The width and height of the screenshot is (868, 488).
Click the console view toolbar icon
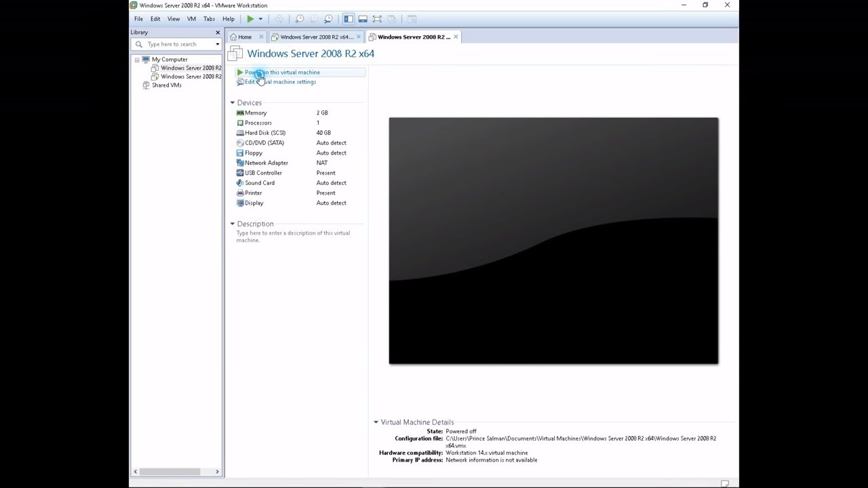pos(412,19)
